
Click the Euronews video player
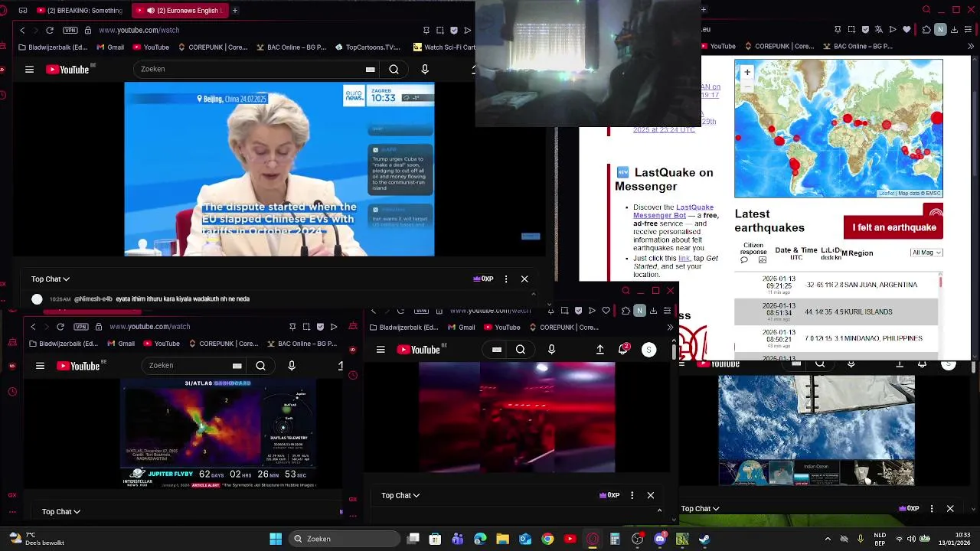279,169
